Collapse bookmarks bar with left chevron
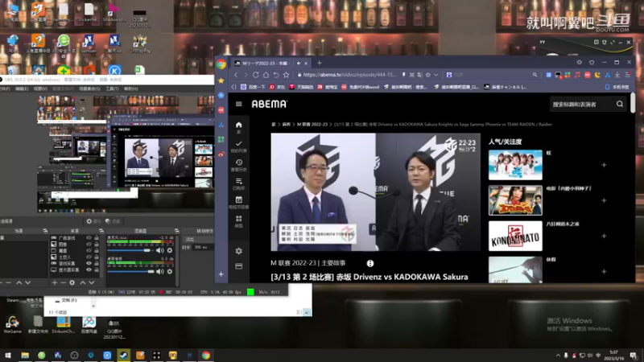644x362 pixels. (x=233, y=87)
